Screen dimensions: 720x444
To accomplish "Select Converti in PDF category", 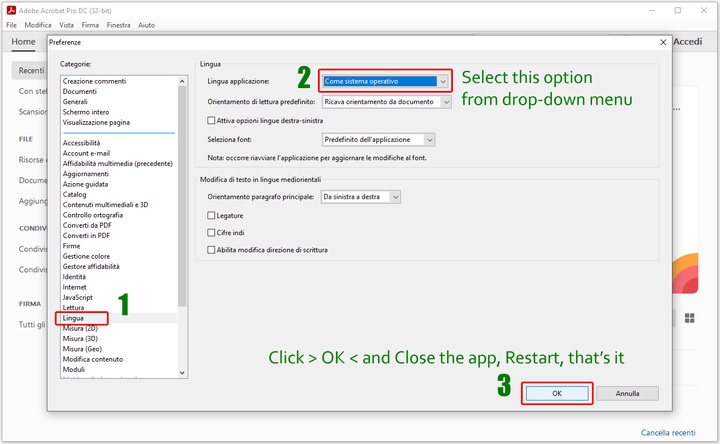I will [x=86, y=236].
